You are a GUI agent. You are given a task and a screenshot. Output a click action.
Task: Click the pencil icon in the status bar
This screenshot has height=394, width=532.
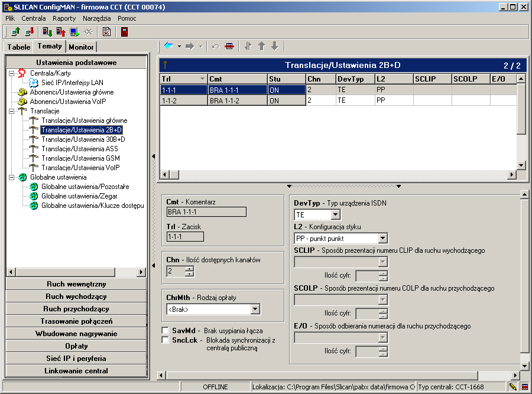click(512, 386)
